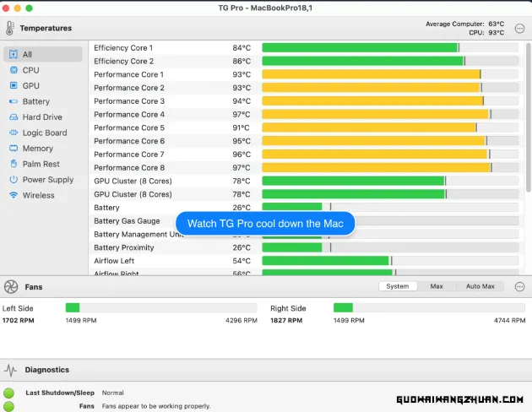532x412 pixels.
Task: Open the Temperatures more options ellipsis
Action: (x=520, y=29)
